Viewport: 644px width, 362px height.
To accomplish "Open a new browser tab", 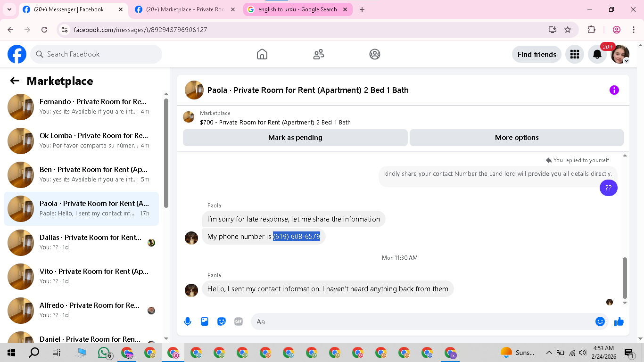I will tap(362, 9).
